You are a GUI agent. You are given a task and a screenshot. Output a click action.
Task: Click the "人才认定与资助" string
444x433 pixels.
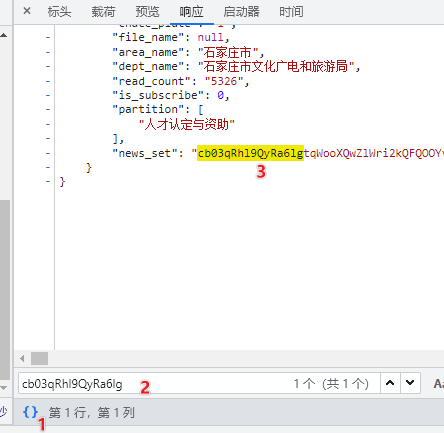point(187,124)
